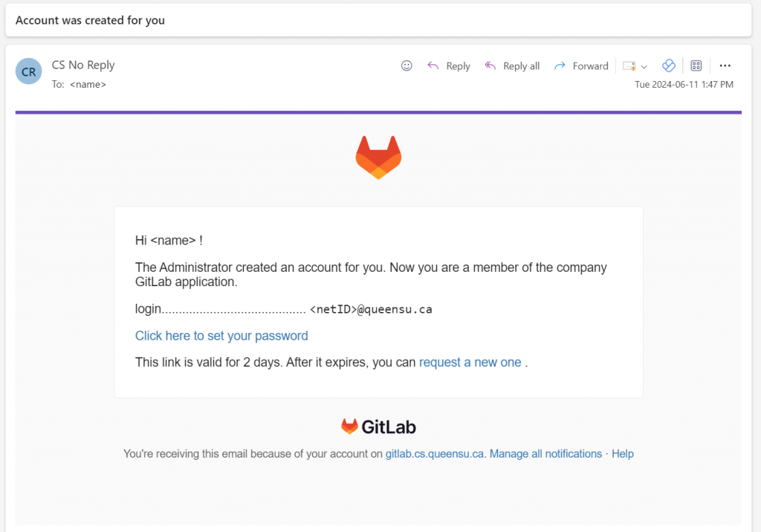Image resolution: width=761 pixels, height=532 pixels.
Task: Open the 'request a new one' link
Action: click(470, 363)
